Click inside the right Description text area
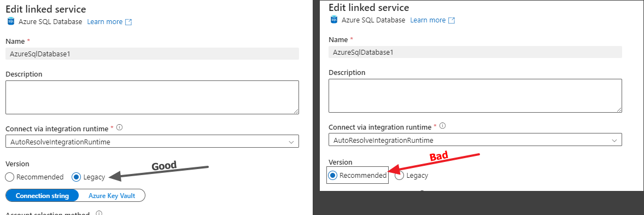The width and height of the screenshot is (644, 215). (x=475, y=95)
